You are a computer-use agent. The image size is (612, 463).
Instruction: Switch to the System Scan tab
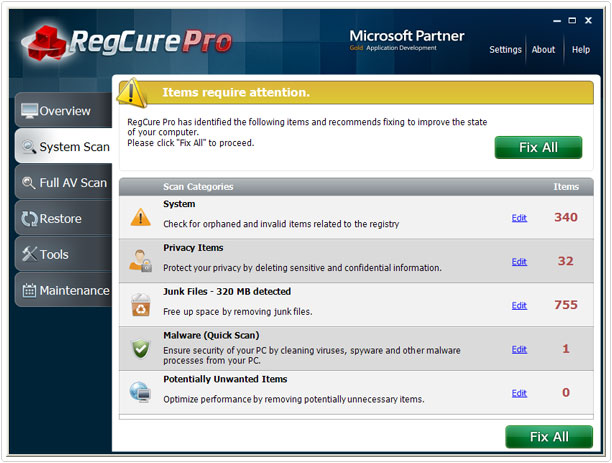[64, 146]
